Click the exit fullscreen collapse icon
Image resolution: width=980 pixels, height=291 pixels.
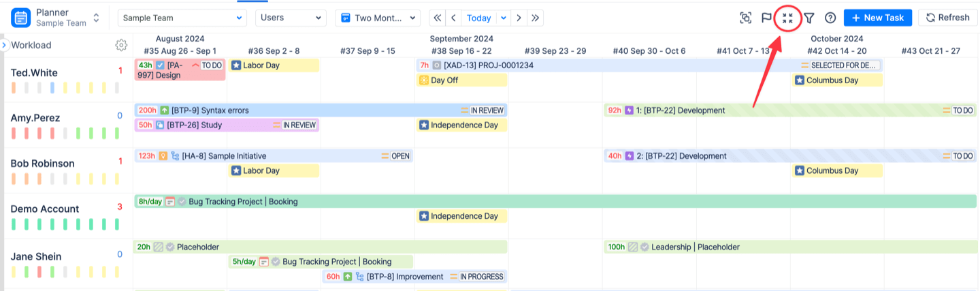coord(788,18)
